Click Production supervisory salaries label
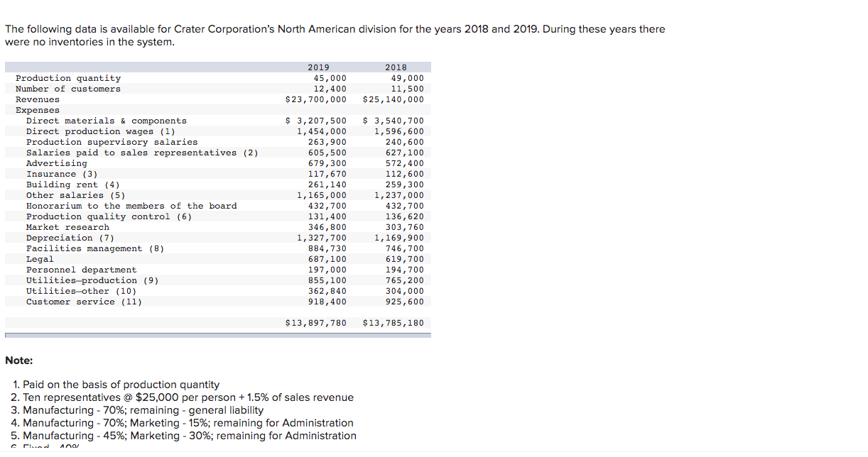The width and height of the screenshot is (868, 457). (112, 142)
